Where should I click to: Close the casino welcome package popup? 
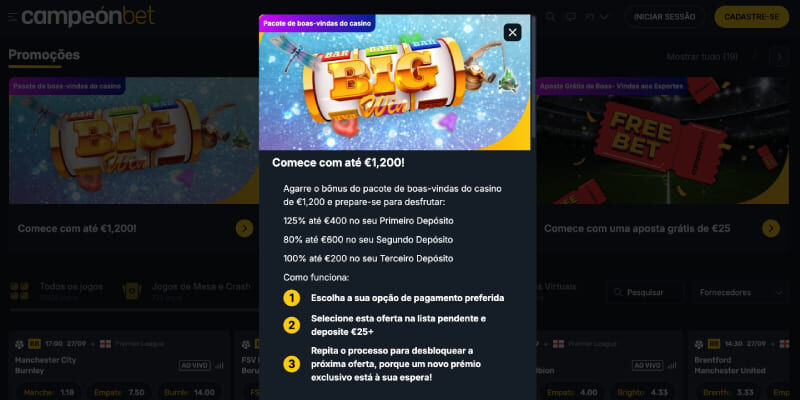point(512,33)
